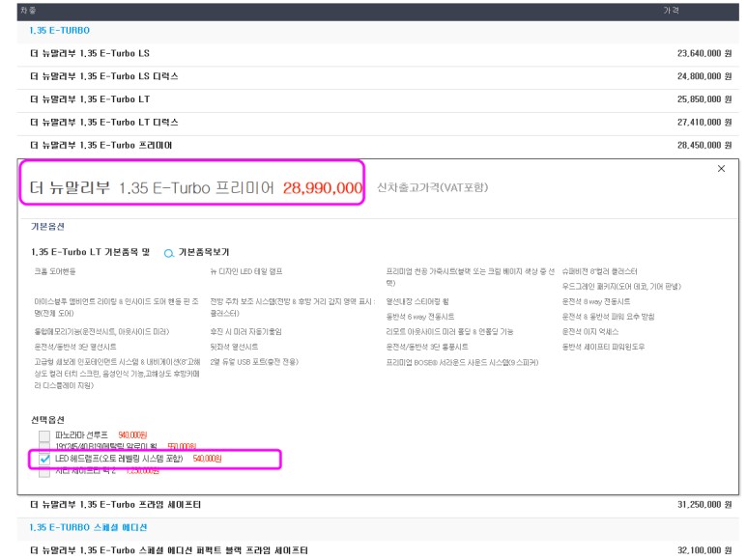
Task: Click the 940,000원 sunroof price
Action: point(132,434)
